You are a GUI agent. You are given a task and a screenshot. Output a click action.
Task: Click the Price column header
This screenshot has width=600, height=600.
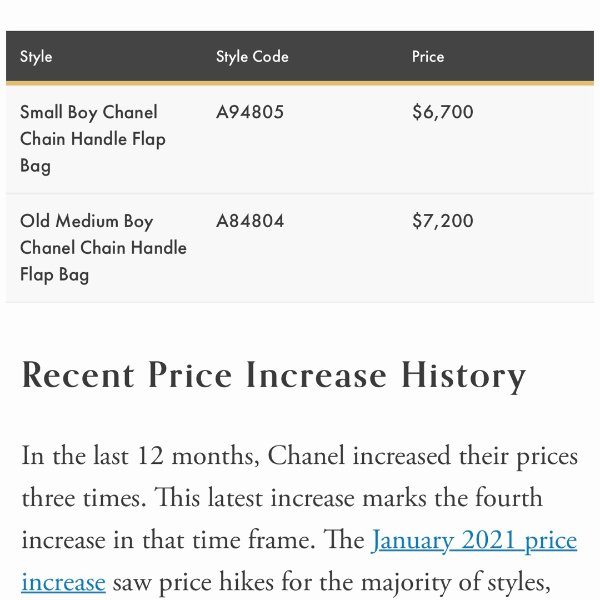(428, 57)
